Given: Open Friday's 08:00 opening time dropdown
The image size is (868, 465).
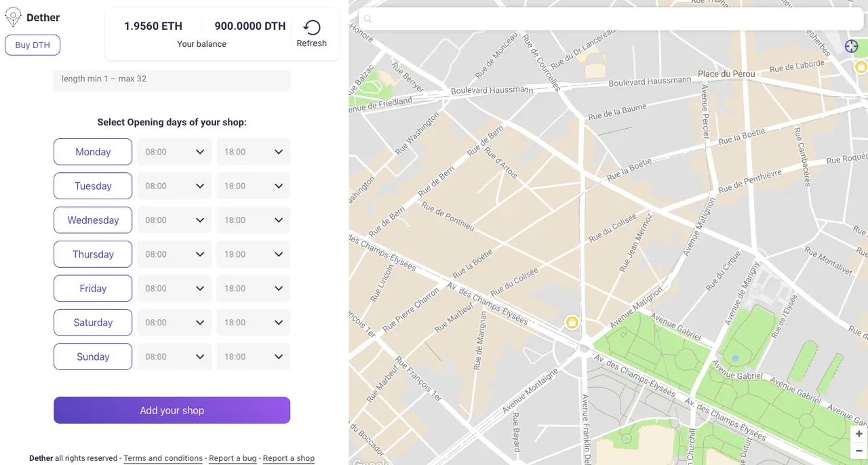Looking at the screenshot, I should (174, 288).
